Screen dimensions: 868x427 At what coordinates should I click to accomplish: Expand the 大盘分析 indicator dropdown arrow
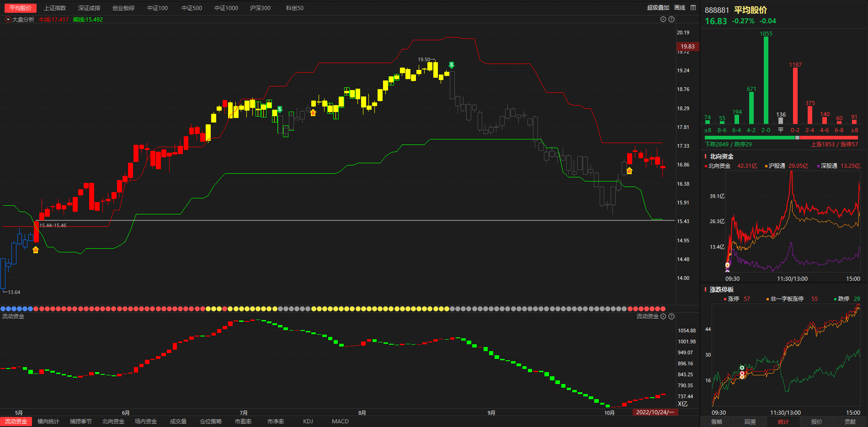coord(8,20)
